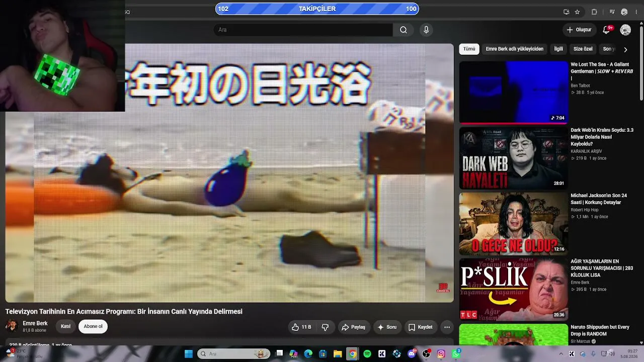
Task: Click the Oluştur create button
Action: [579, 30]
